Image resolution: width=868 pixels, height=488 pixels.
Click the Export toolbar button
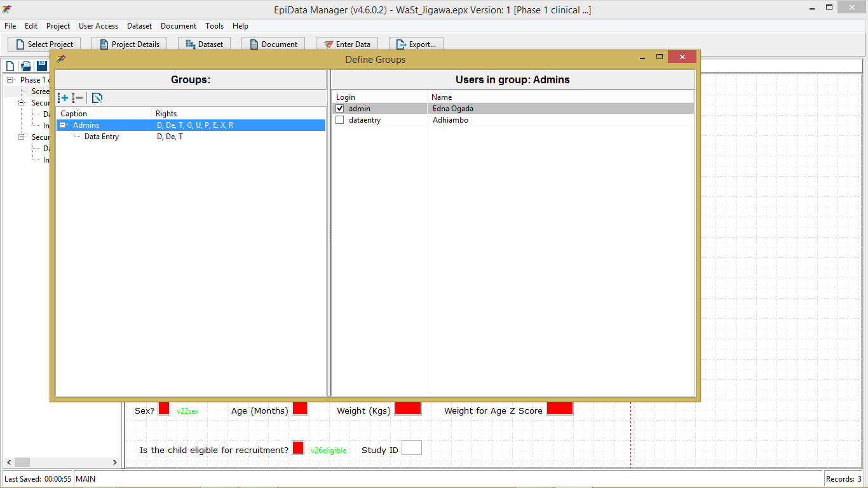416,44
